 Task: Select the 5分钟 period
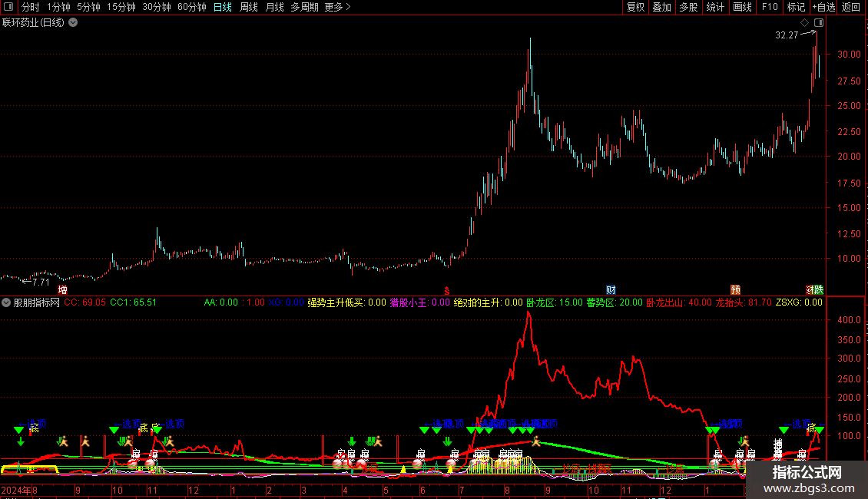(x=88, y=7)
